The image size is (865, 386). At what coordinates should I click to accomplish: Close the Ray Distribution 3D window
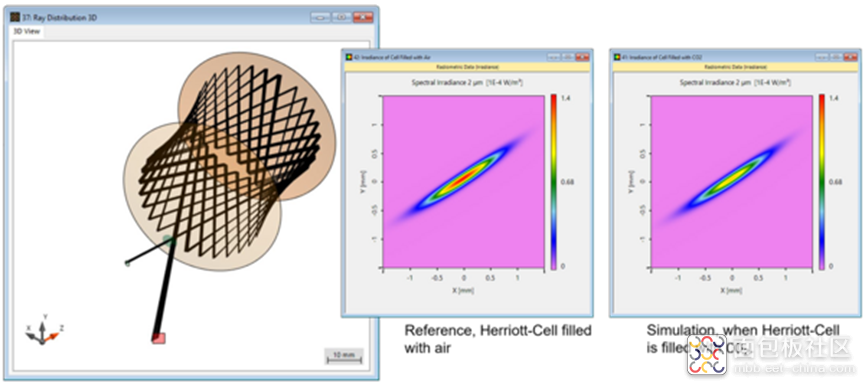click(363, 17)
